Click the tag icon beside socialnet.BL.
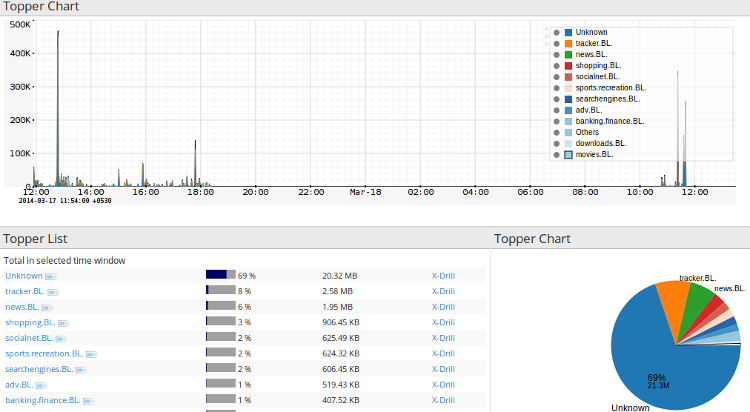750x412 pixels. coord(61,339)
